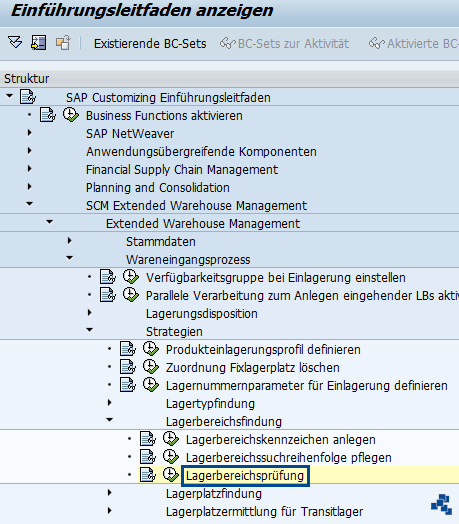
Task: Open documentation for Zuordnung Fixlagerplatz löschen
Action: [128, 367]
